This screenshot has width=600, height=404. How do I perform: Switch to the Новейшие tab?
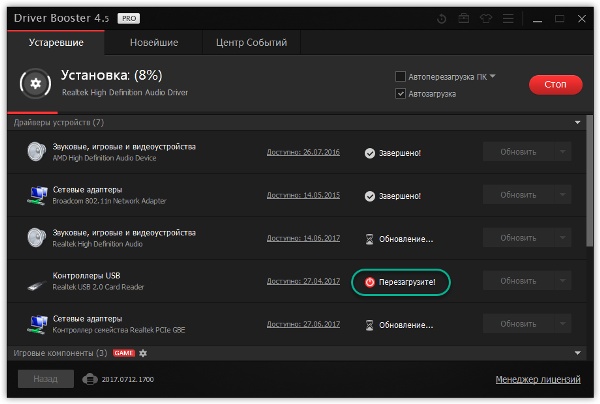click(154, 42)
